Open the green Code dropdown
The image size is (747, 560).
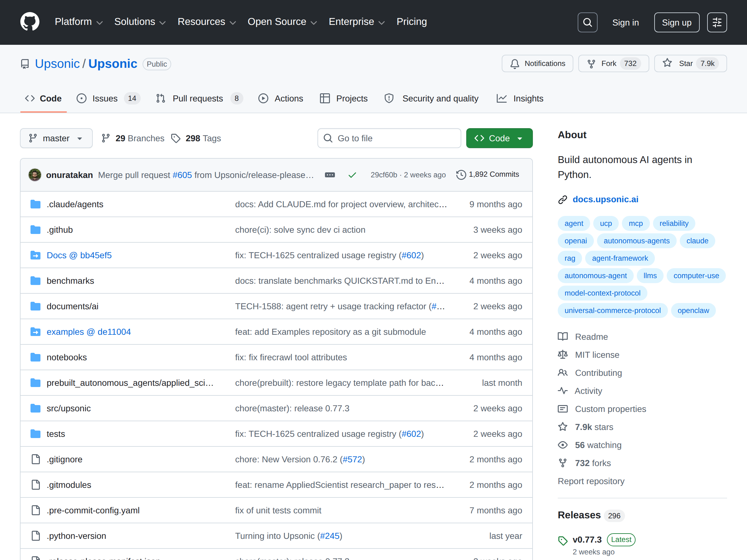click(x=499, y=138)
